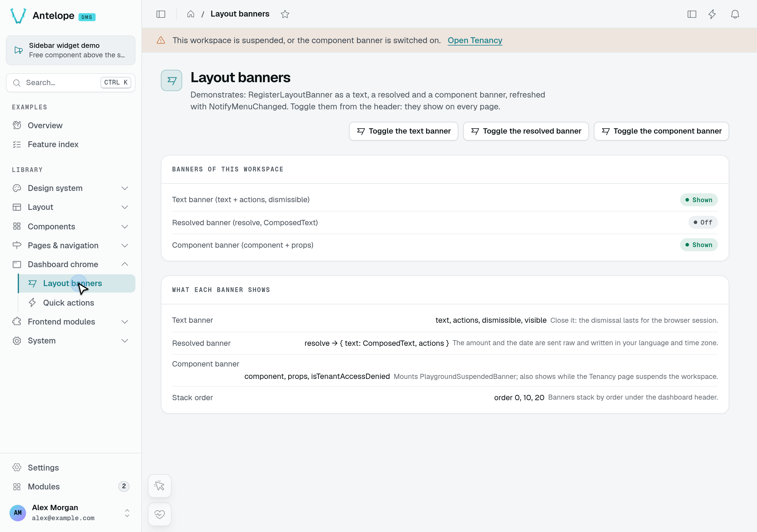This screenshot has width=757, height=532.
Task: Go to home via breadcrumb house icon
Action: [190, 14]
